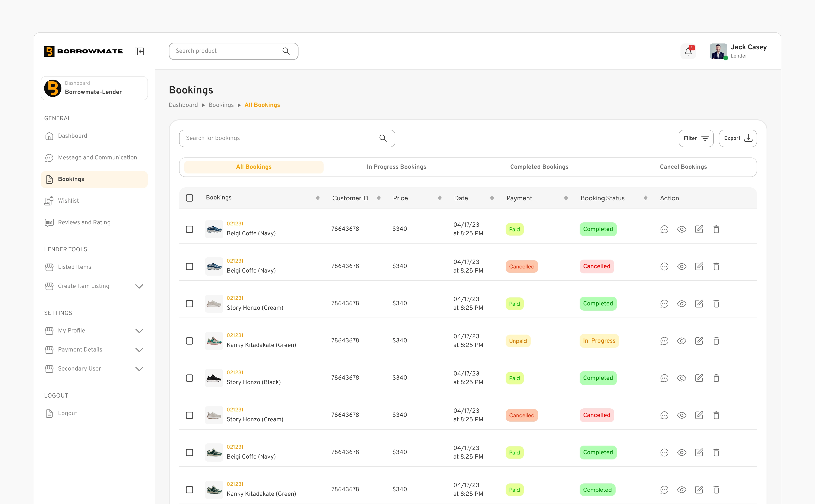The image size is (815, 504).
Task: Open chat for the Story Honzo (Black) booking
Action: [664, 378]
